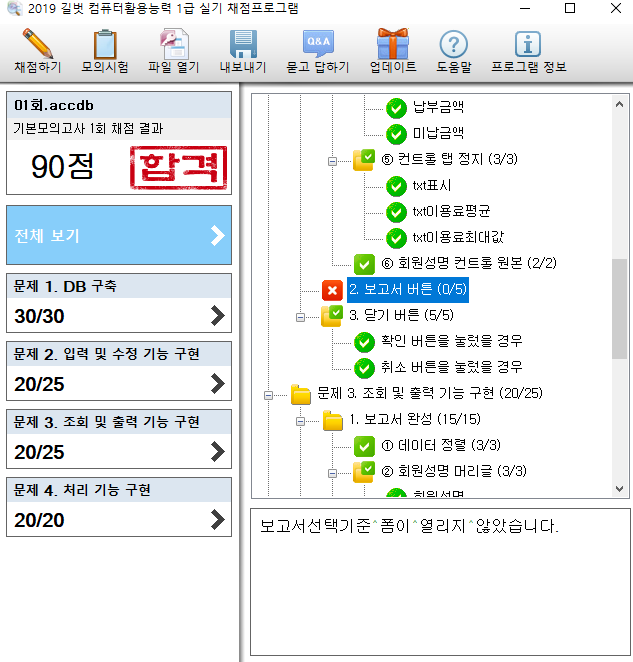Open the 묻고 답하기 Q&A icon
This screenshot has height=662, width=633.
coord(318,44)
